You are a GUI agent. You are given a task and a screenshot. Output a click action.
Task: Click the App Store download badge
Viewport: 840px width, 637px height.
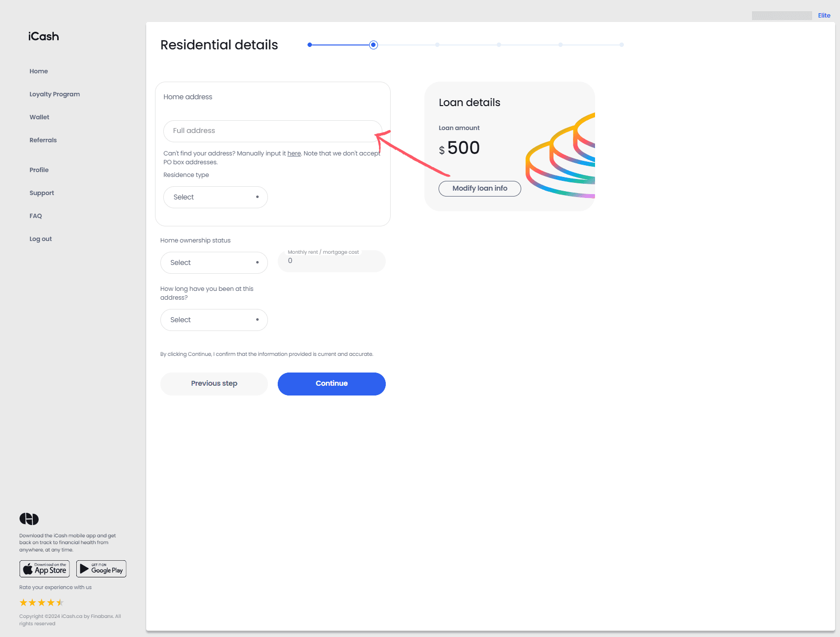[x=44, y=569]
